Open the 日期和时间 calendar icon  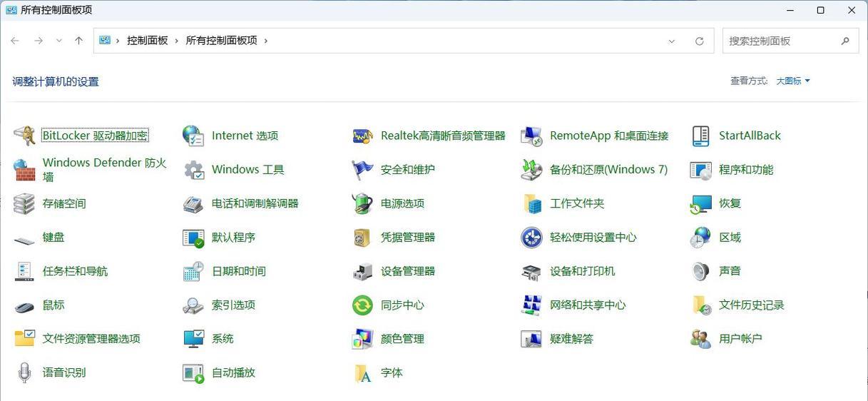click(193, 271)
